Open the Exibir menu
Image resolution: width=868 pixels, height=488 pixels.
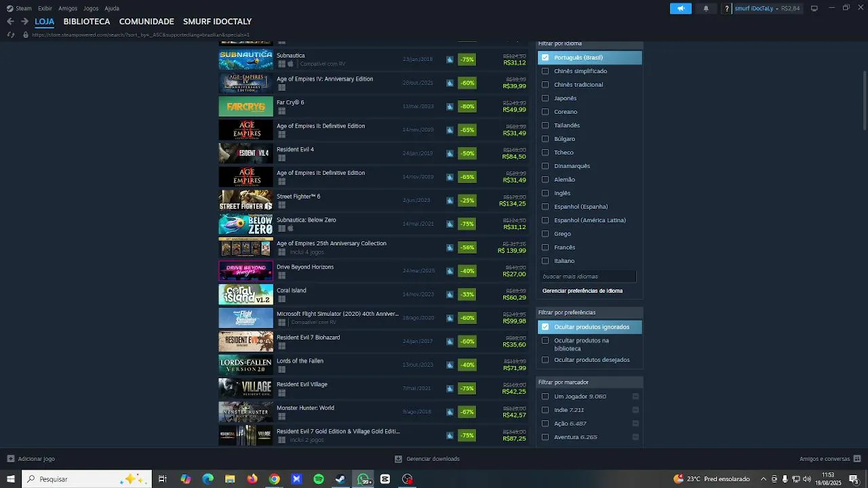45,8
